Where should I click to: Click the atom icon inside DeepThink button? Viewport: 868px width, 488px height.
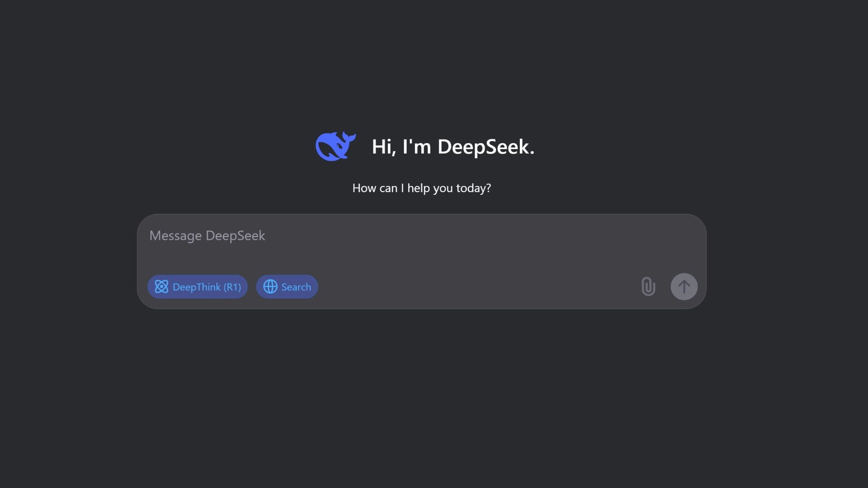(x=161, y=286)
